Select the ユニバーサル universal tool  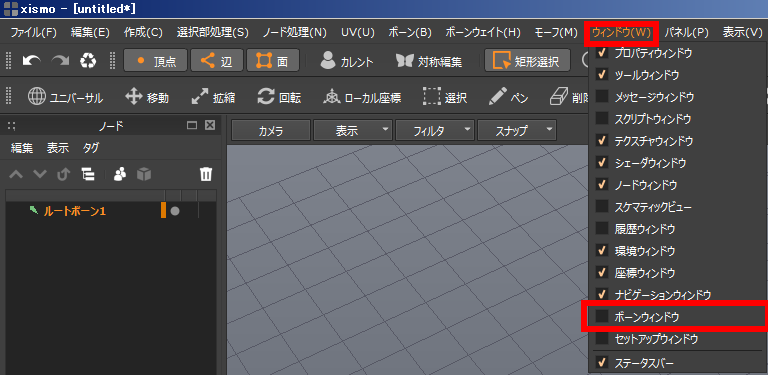pos(65,97)
